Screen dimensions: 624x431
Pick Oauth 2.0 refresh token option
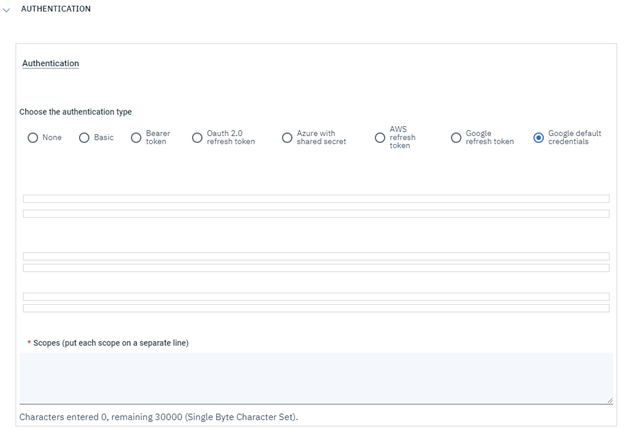[x=198, y=138]
